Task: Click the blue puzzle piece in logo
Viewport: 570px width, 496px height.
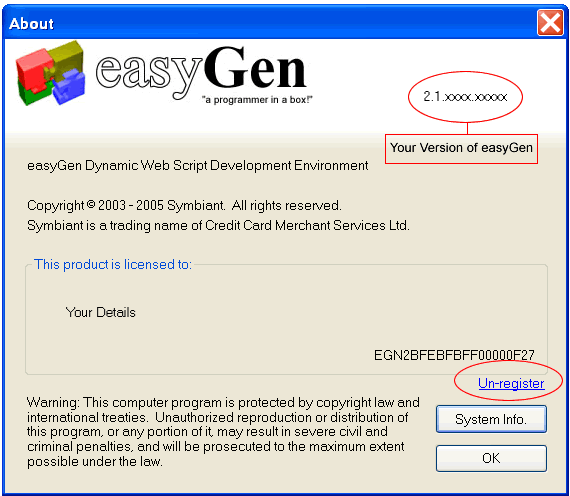Action: click(68, 86)
